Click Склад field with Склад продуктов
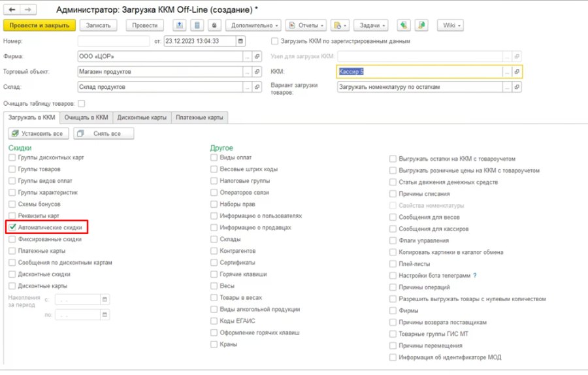This screenshot has width=588, height=375. pos(160,87)
